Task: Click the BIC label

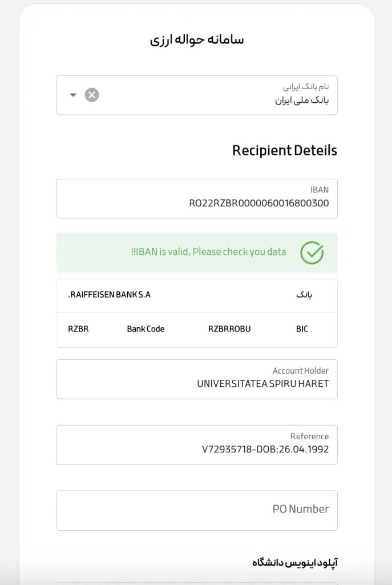Action: click(x=302, y=329)
